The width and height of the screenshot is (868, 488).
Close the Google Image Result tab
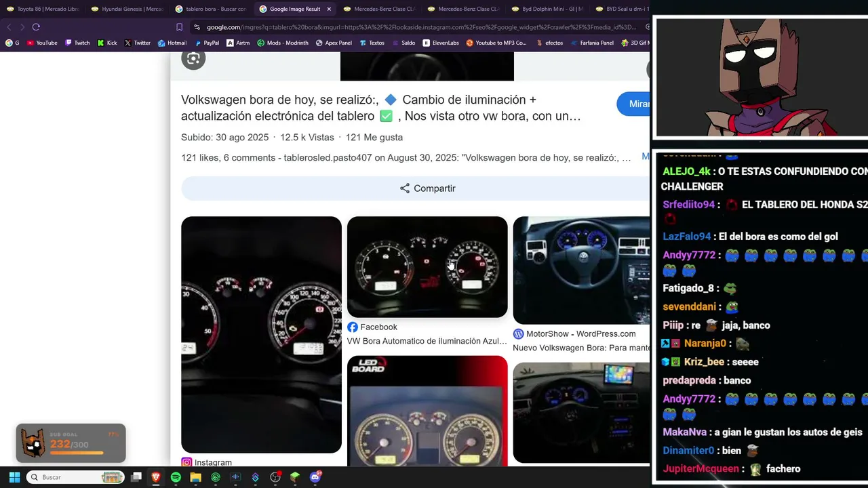329,9
